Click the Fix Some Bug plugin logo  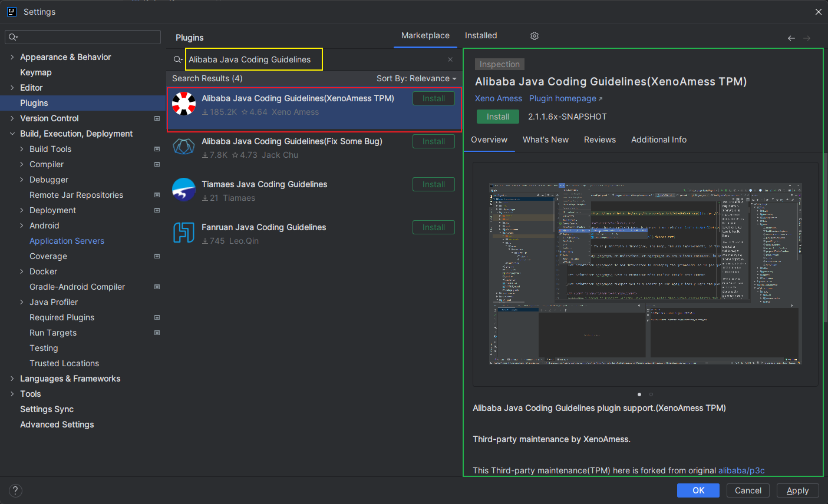pos(184,147)
